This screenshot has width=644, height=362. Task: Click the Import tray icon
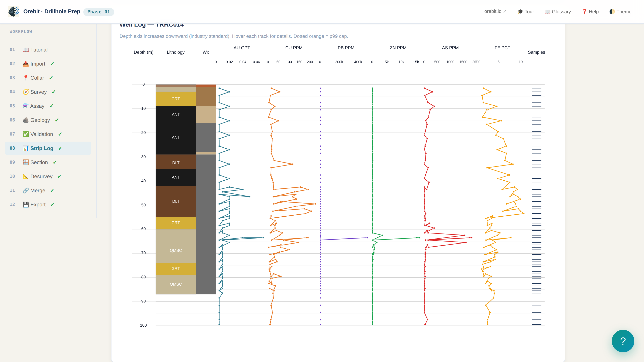coord(26,64)
